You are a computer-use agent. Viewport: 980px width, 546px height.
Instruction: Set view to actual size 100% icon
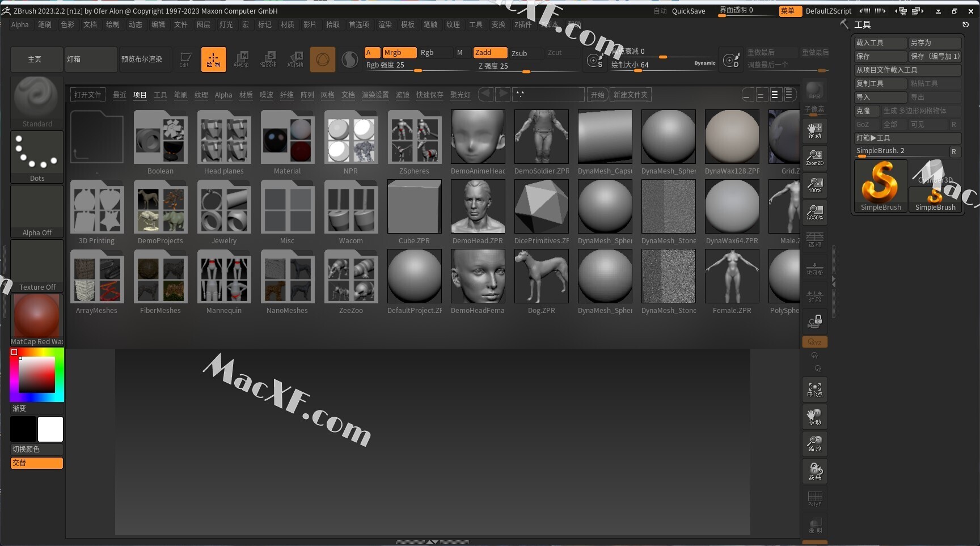(x=815, y=185)
